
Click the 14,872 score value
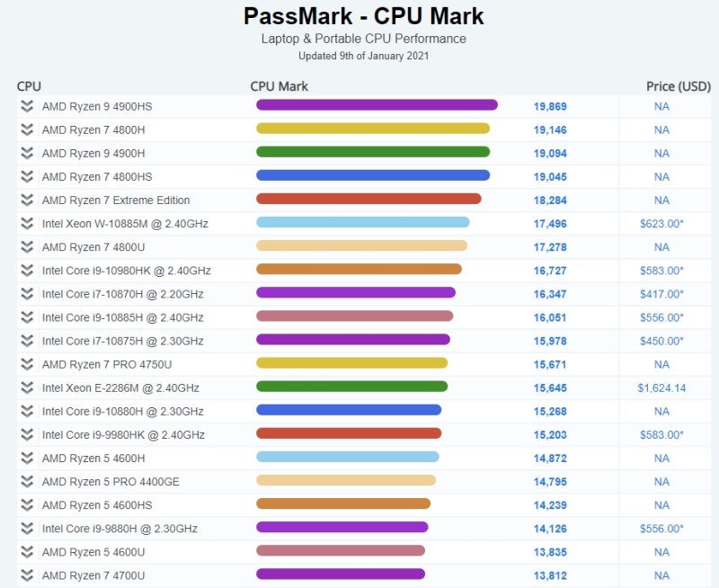click(x=550, y=459)
